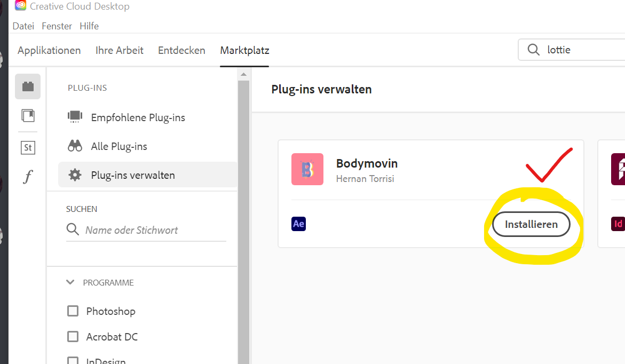Screen dimensions: 625x364
Task: Click the Name oder Stichwort search field
Action: coord(131,230)
